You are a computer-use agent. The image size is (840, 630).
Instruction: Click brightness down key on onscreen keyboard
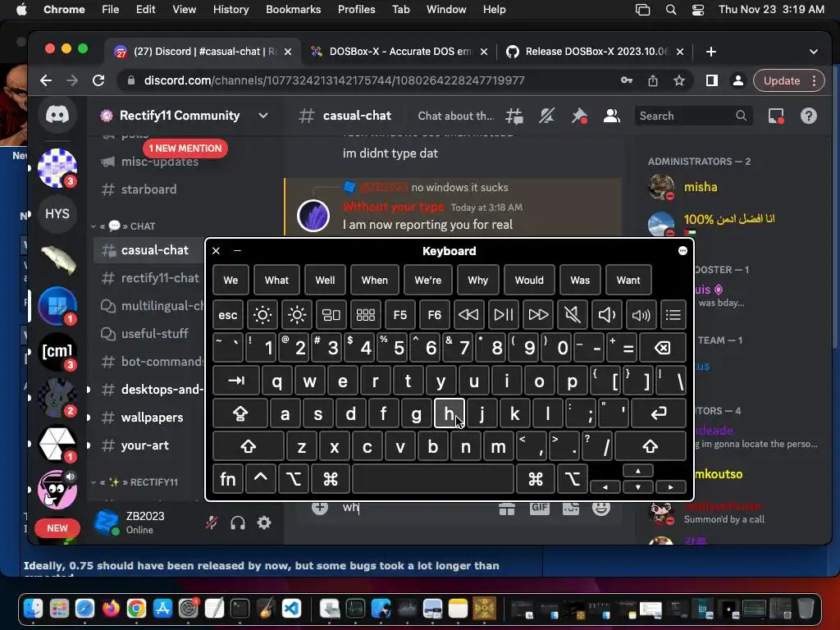pyautogui.click(x=262, y=314)
